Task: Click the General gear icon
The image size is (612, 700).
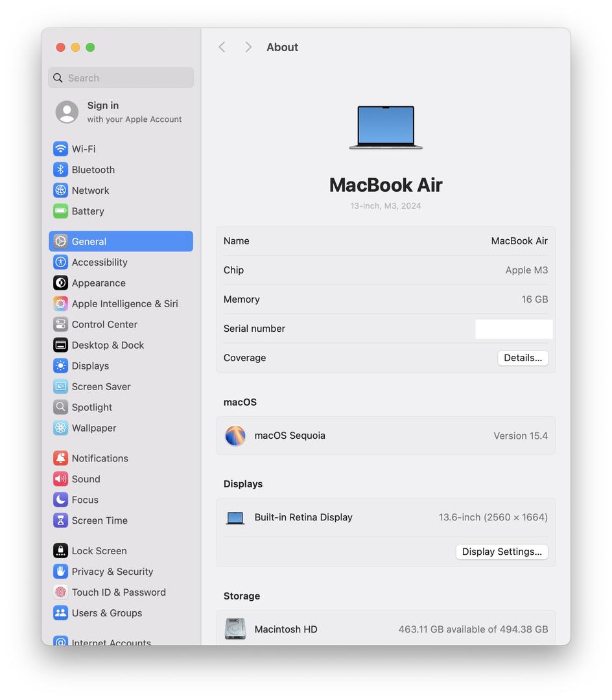Action: [x=60, y=242]
